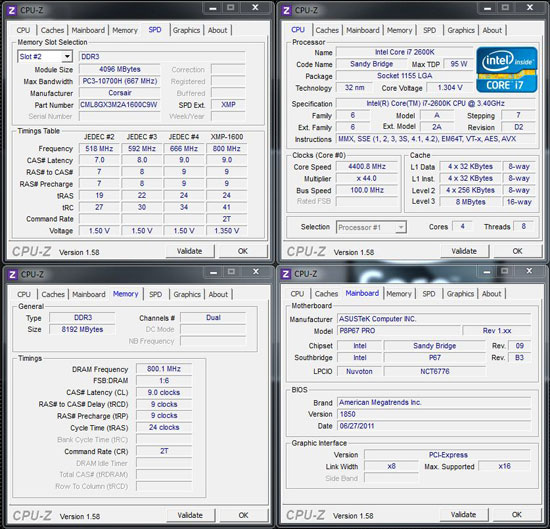The width and height of the screenshot is (550, 529).
Task: Select the Part Number field CML8GX3M2A1600C9W
Action: click(119, 105)
